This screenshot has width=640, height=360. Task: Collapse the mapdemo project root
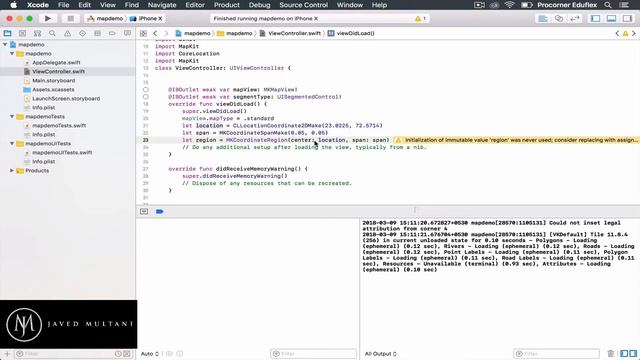(x=5, y=44)
